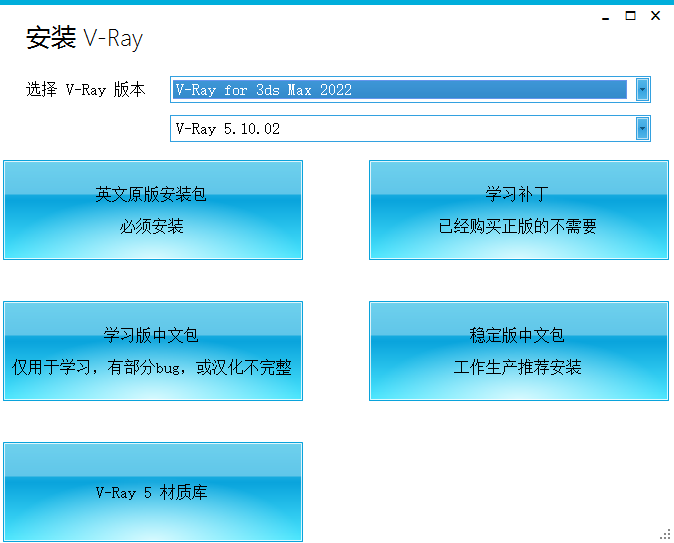Expand the V-Ray 5.10.02 build dropdown arrow

pyautogui.click(x=642, y=128)
